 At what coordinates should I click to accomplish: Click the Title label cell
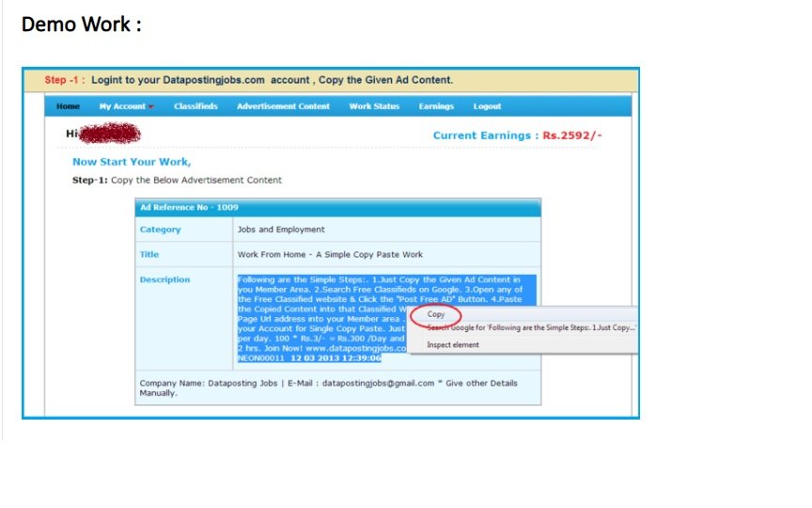coord(184,255)
